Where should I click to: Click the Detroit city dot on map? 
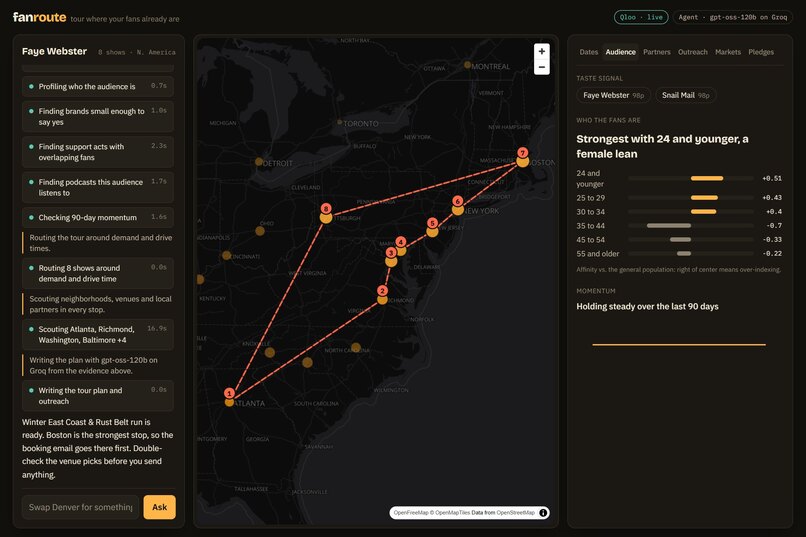(259, 162)
